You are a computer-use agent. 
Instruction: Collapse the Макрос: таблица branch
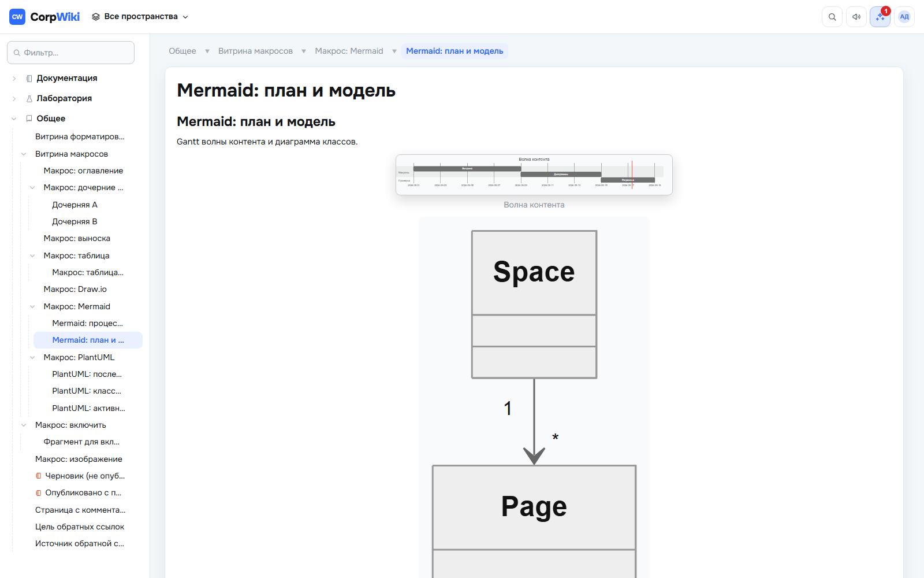pyautogui.click(x=32, y=255)
